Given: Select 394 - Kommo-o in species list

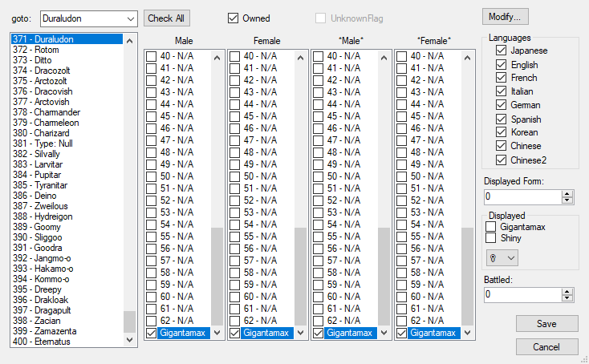Looking at the screenshot, I should [x=67, y=279].
